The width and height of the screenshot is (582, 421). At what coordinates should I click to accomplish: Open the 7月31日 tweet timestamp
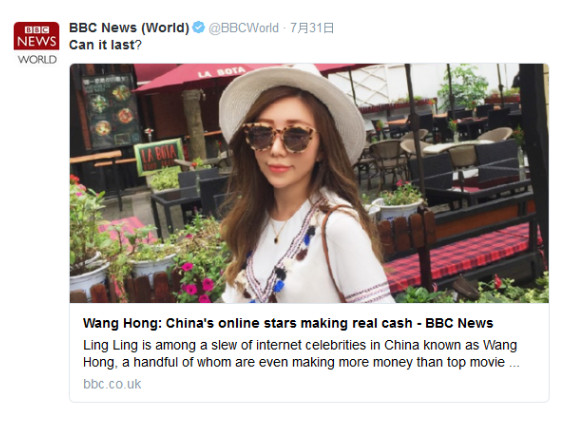click(312, 28)
